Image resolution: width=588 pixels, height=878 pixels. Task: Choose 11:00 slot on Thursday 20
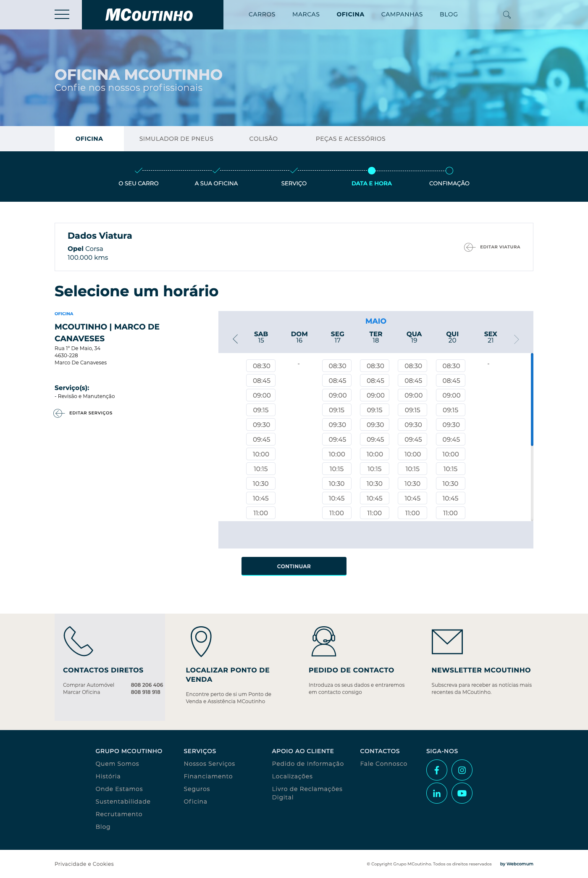tap(450, 513)
